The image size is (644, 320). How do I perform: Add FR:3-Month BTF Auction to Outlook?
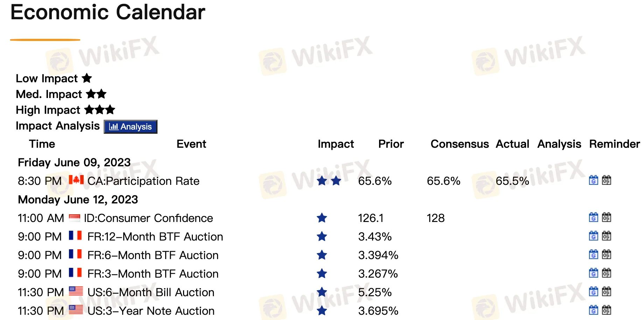pyautogui.click(x=607, y=273)
